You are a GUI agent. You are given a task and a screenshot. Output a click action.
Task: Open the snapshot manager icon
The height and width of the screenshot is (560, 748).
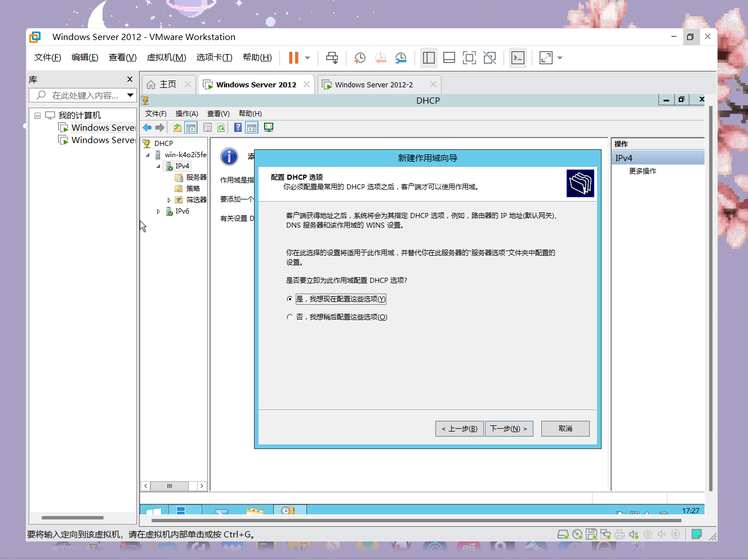click(x=401, y=57)
